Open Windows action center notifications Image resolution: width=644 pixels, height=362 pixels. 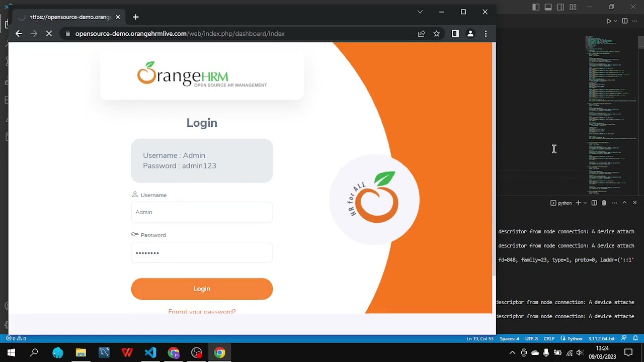[628, 353]
